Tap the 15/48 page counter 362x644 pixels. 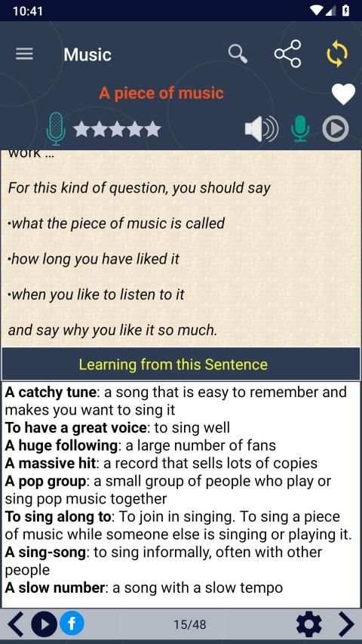pos(189,624)
